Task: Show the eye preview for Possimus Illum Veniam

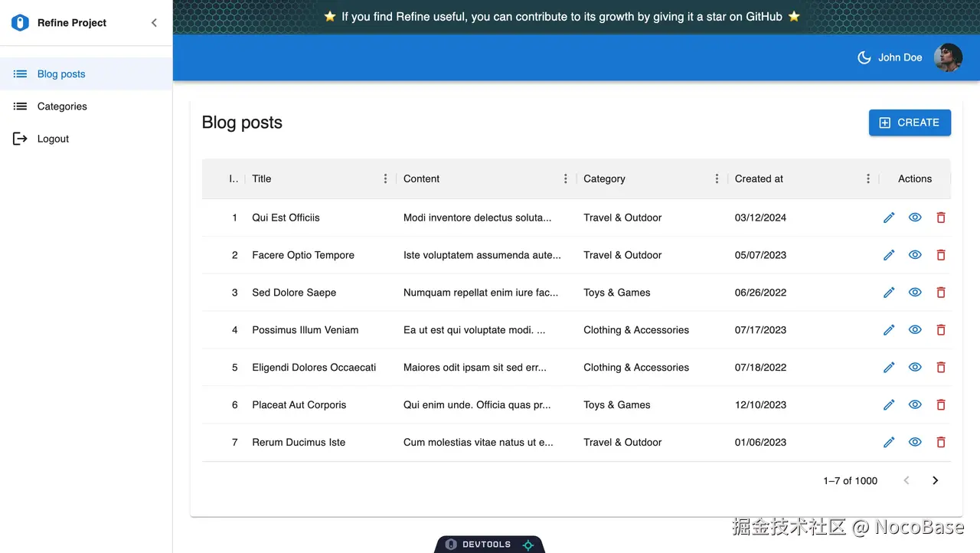Action: (915, 330)
